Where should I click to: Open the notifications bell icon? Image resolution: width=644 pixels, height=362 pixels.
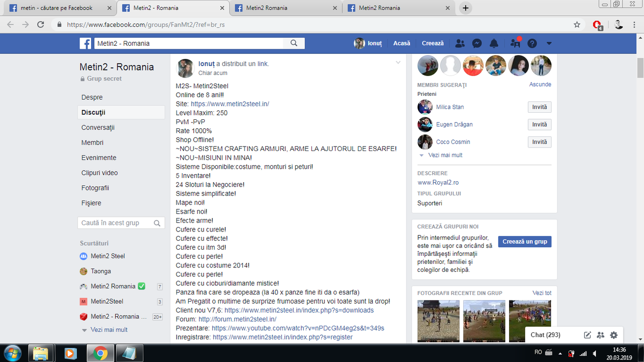tap(494, 43)
